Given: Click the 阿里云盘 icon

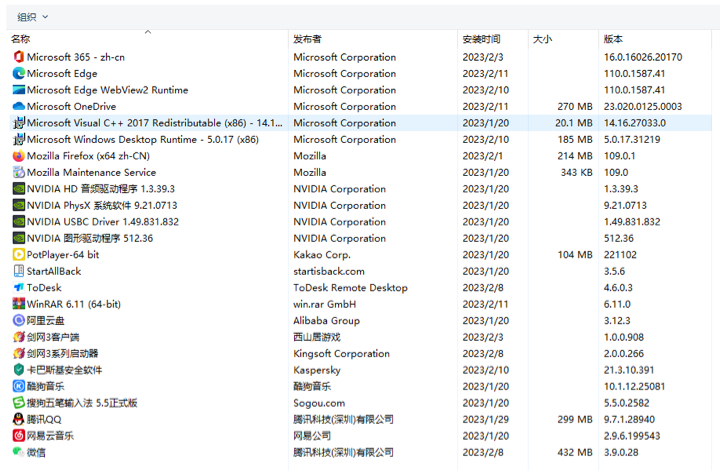Looking at the screenshot, I should 18,321.
